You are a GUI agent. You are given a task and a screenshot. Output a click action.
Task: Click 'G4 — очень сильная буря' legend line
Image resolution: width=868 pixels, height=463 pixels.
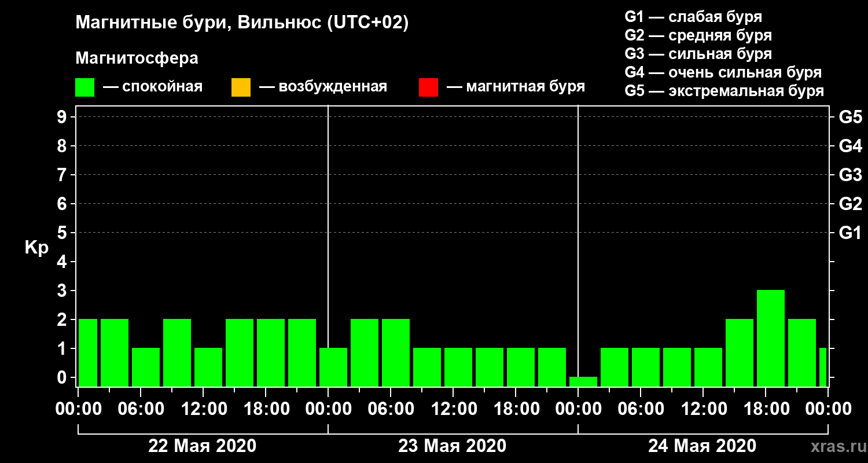(723, 72)
